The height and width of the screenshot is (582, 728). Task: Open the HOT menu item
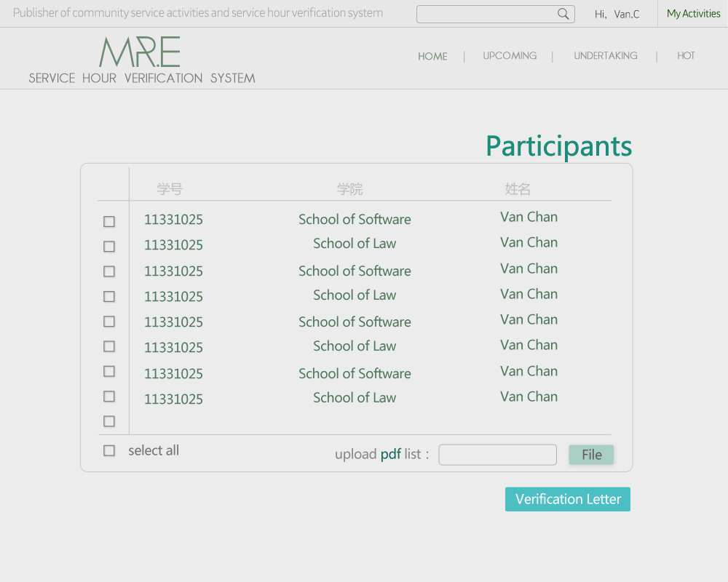coord(686,56)
